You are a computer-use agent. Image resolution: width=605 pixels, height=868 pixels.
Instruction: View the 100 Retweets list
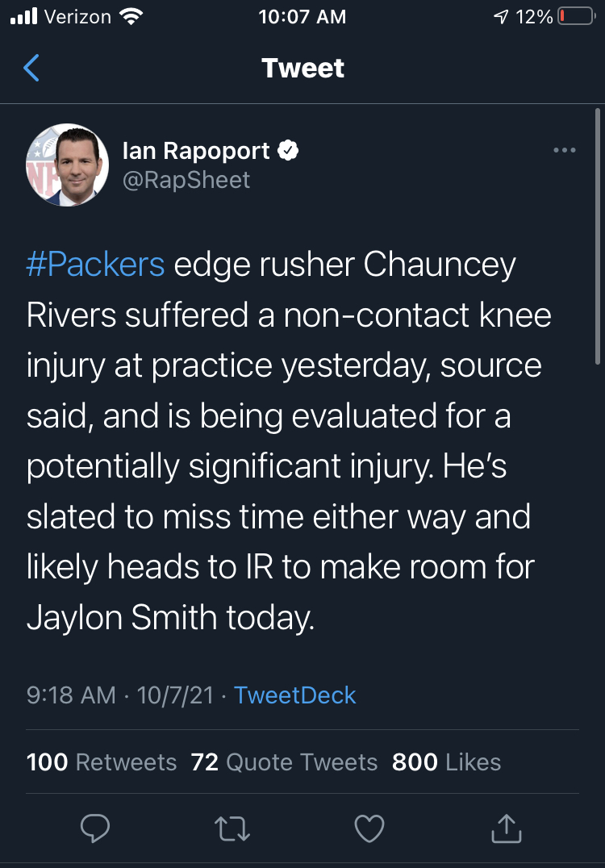click(102, 762)
